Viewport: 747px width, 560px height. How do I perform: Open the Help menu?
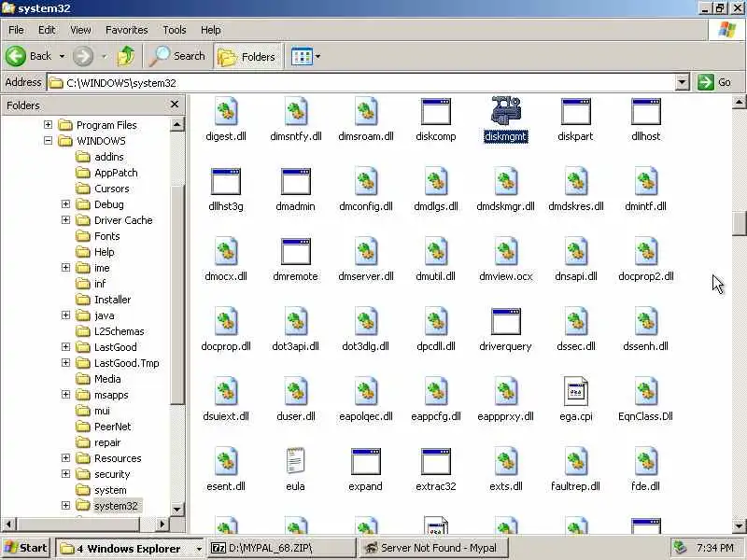pyautogui.click(x=211, y=30)
